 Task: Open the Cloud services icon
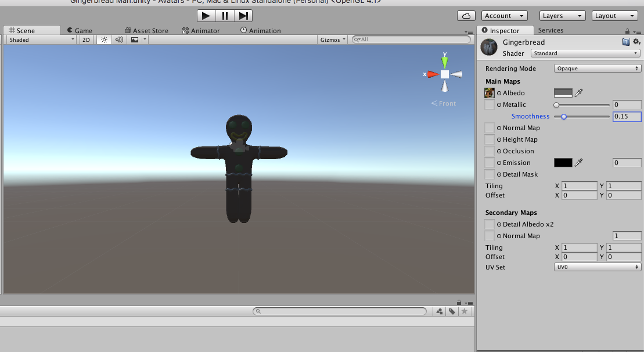click(x=466, y=16)
